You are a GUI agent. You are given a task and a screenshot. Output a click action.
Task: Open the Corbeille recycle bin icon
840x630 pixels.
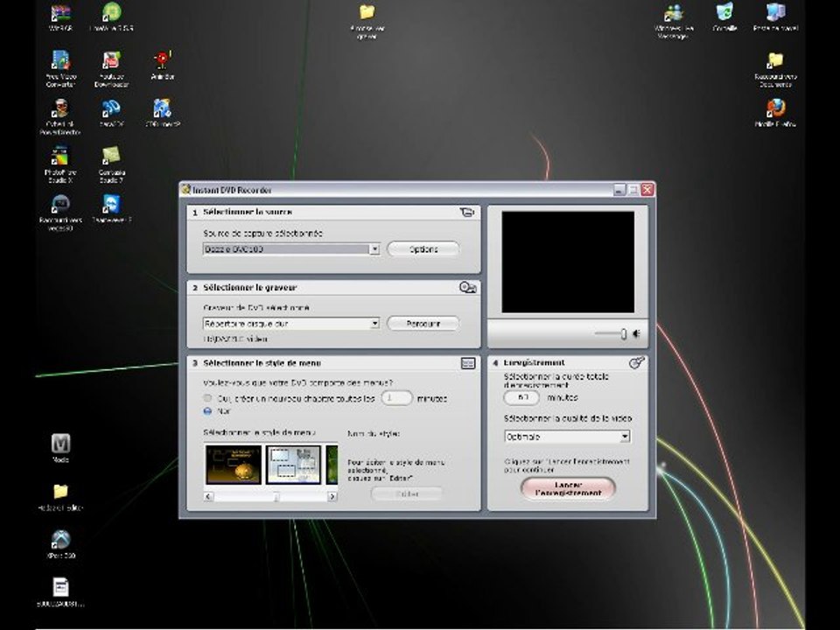[x=724, y=13]
